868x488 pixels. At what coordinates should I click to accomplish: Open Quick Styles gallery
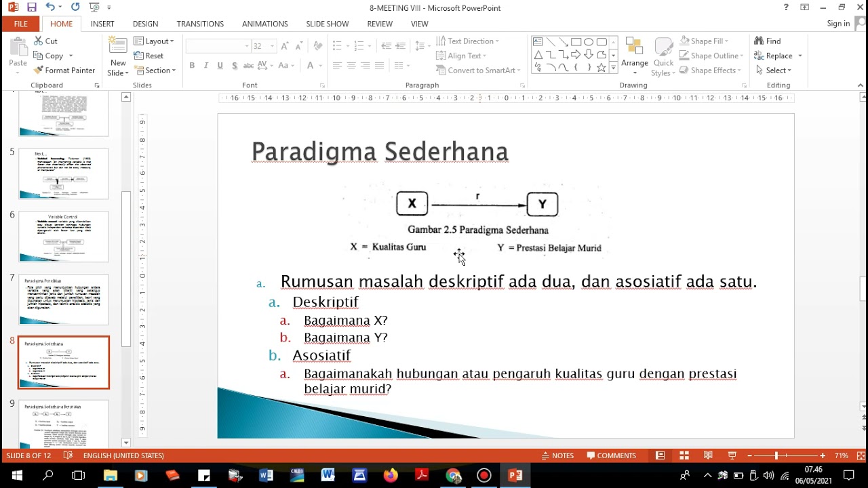663,57
